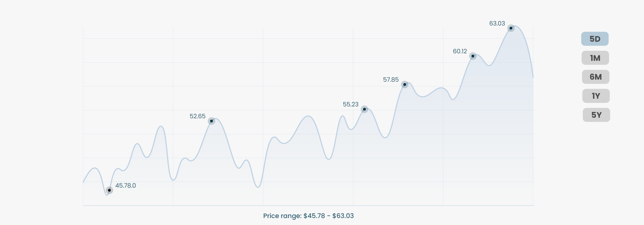Click the price line's left starting point
The width and height of the screenshot is (644, 225).
(x=83, y=182)
